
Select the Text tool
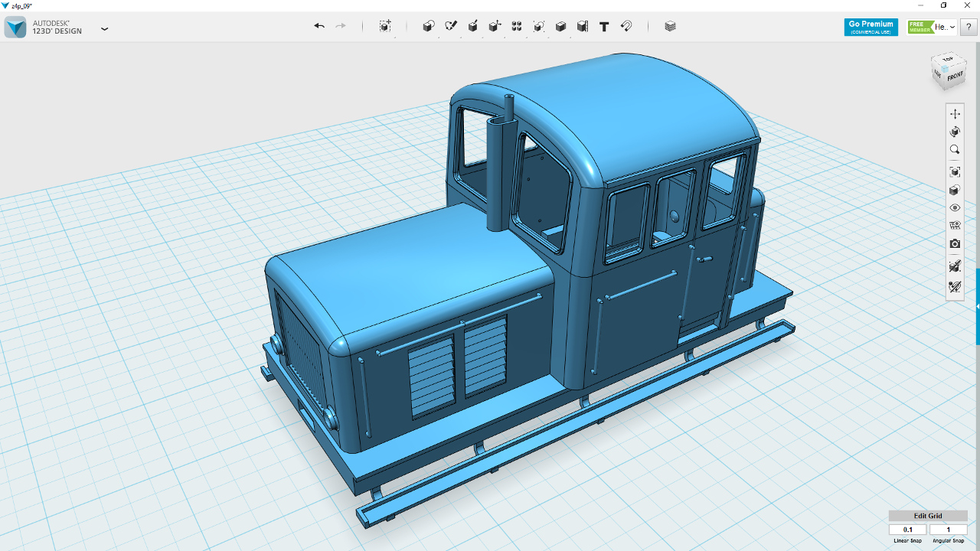point(604,26)
